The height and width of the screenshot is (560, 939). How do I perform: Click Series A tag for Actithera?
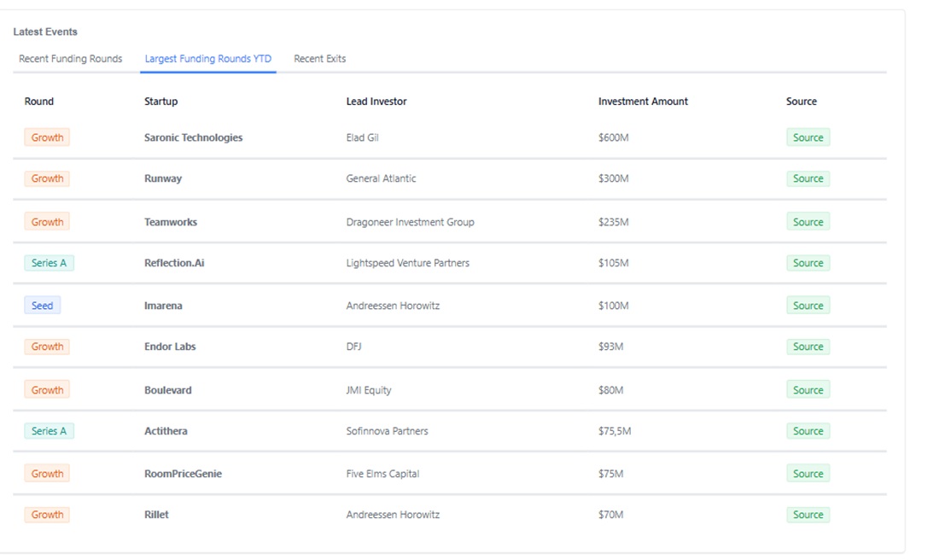pos(50,431)
